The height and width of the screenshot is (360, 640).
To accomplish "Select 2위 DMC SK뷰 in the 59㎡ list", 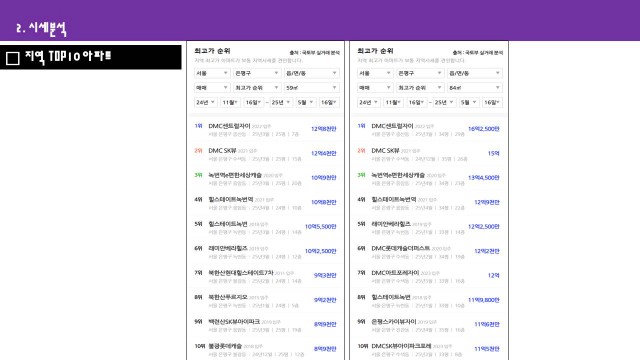I will coord(266,154).
